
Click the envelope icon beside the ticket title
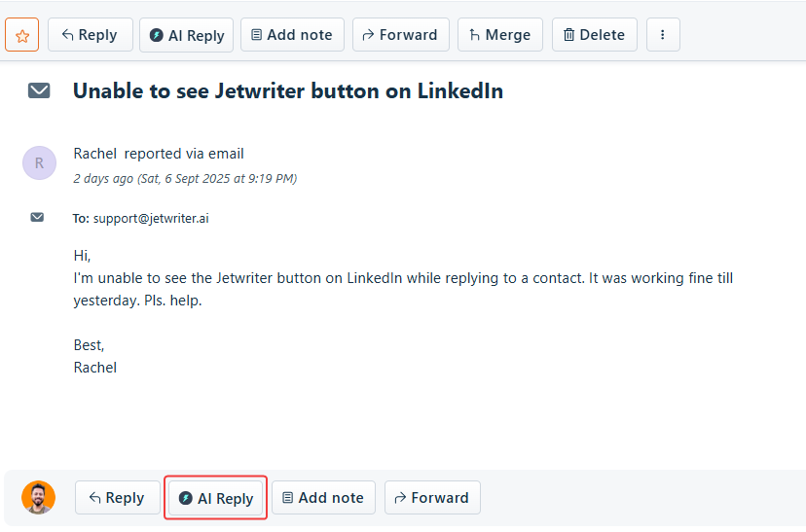click(x=39, y=90)
